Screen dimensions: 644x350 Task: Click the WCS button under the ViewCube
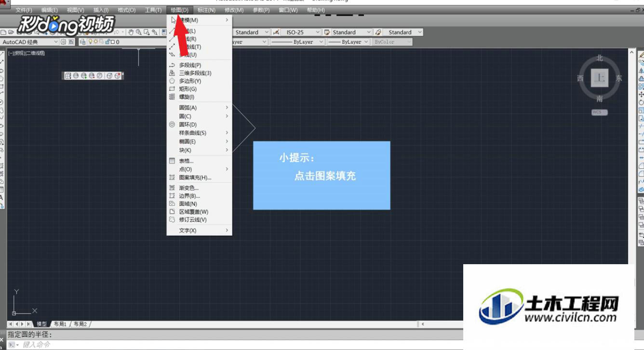tap(600, 112)
